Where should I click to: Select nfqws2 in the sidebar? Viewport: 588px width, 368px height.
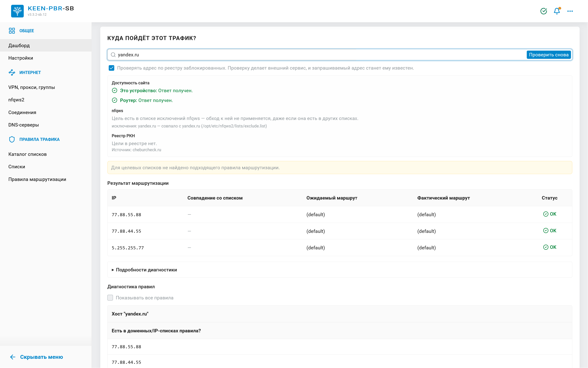click(46, 100)
